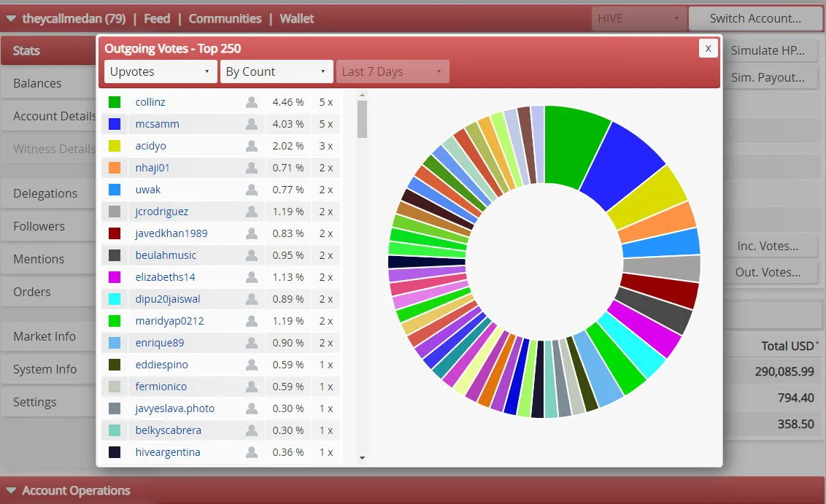The image size is (826, 504).
Task: Click the person icon beside javyeslava.photo
Action: click(252, 408)
